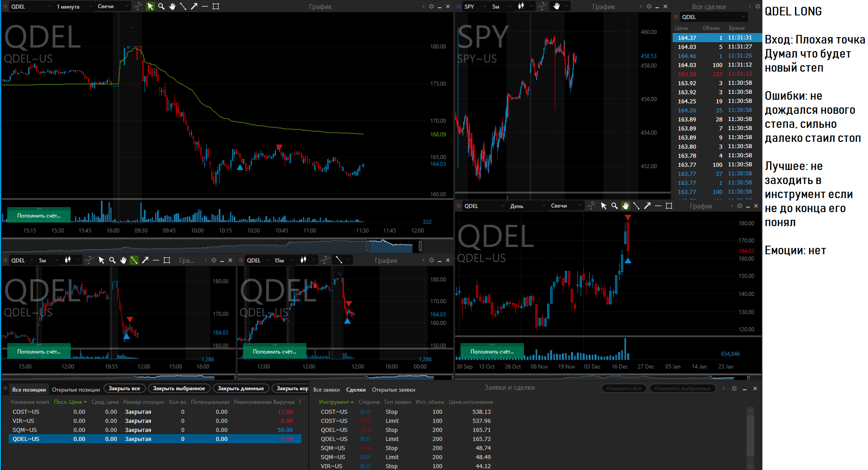The width and height of the screenshot is (868, 470).
Task: Click the 'Закрыть все' button
Action: click(124, 388)
